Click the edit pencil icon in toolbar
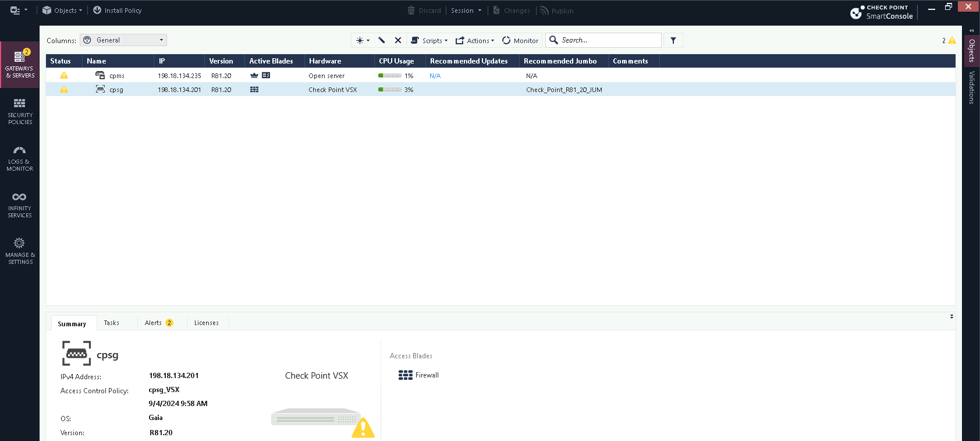Screen dimensions: 980x441 coord(382,40)
